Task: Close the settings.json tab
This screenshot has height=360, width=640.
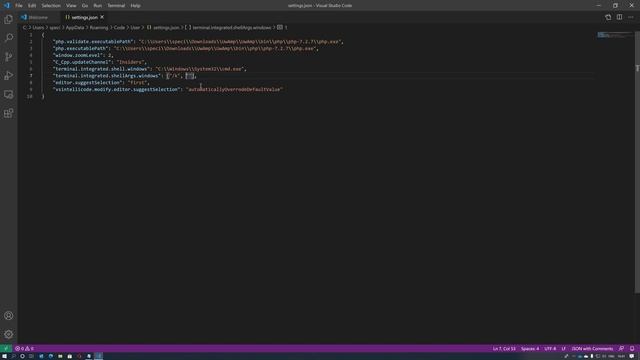Action: 102,17
